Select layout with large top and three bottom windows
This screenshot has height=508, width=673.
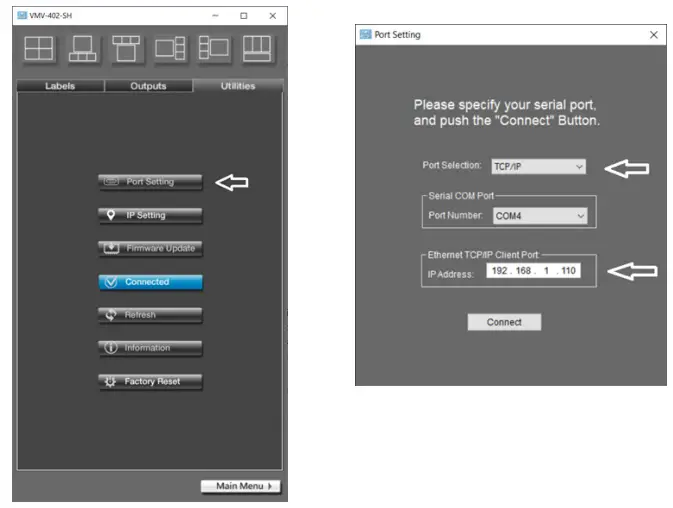coord(82,48)
